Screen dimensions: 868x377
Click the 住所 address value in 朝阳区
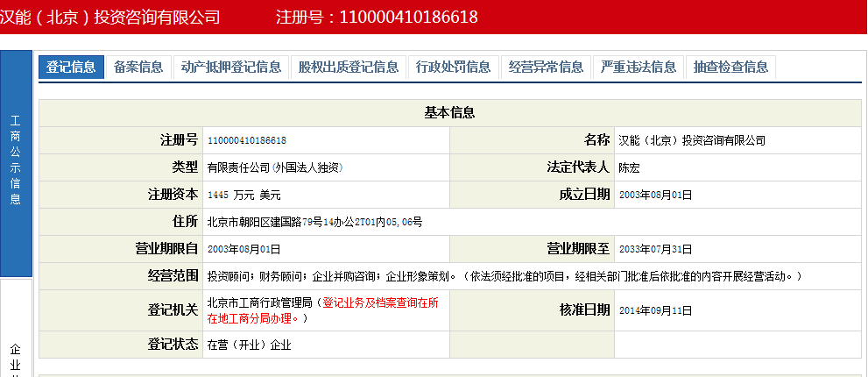(x=314, y=223)
